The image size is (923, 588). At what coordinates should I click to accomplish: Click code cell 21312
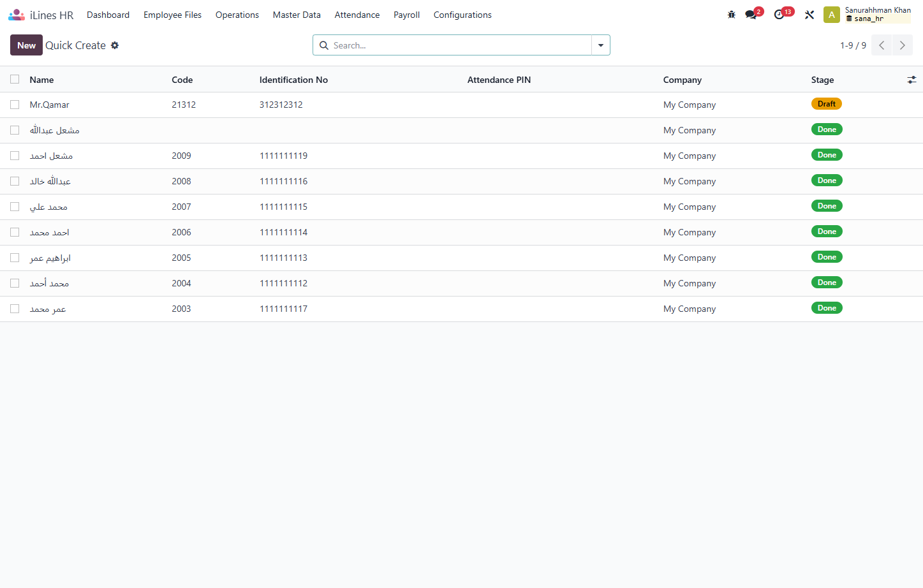tap(184, 105)
